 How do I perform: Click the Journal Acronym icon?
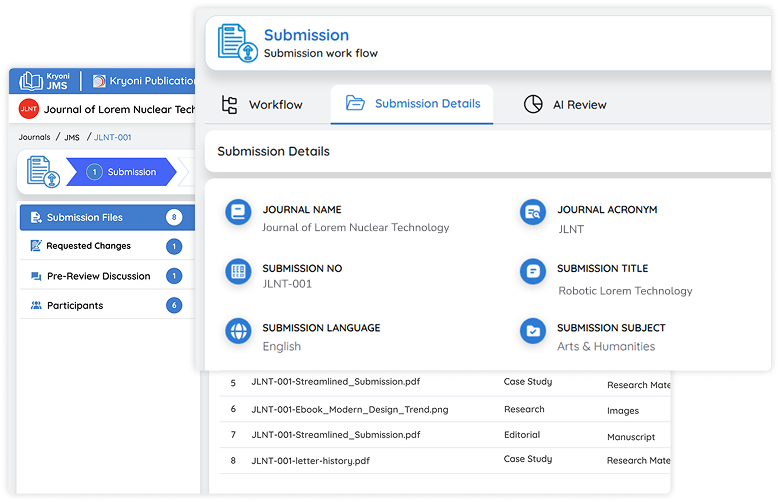click(x=532, y=212)
